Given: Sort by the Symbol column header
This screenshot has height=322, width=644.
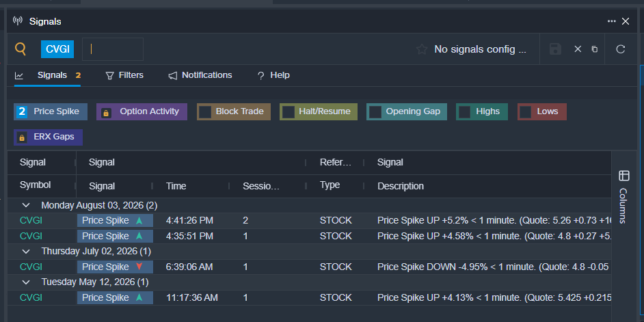Looking at the screenshot, I should click(36, 185).
